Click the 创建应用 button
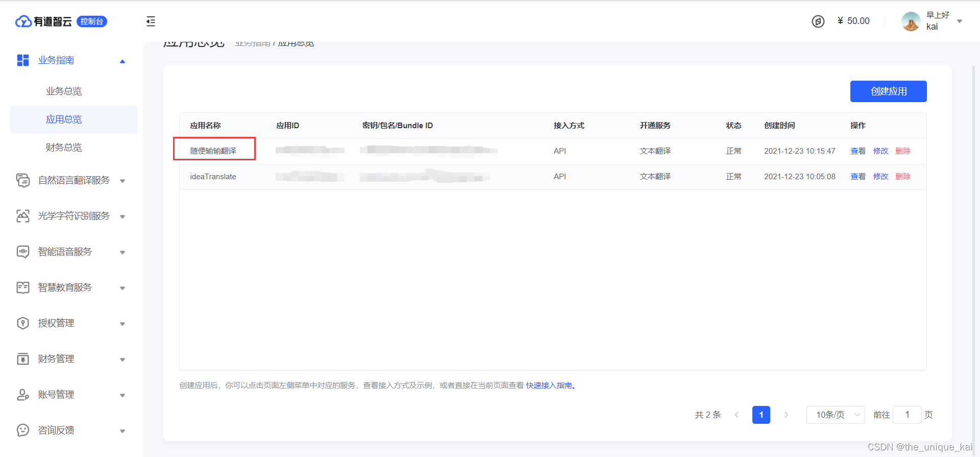 [888, 91]
